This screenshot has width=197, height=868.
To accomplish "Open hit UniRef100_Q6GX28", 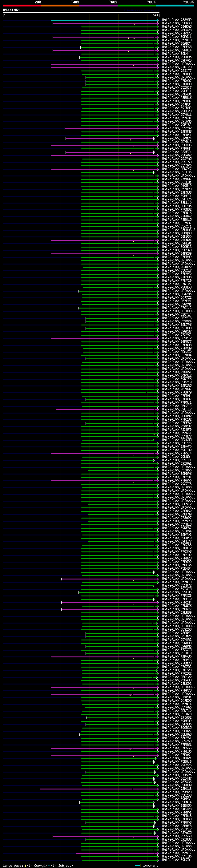I will 177,30.
